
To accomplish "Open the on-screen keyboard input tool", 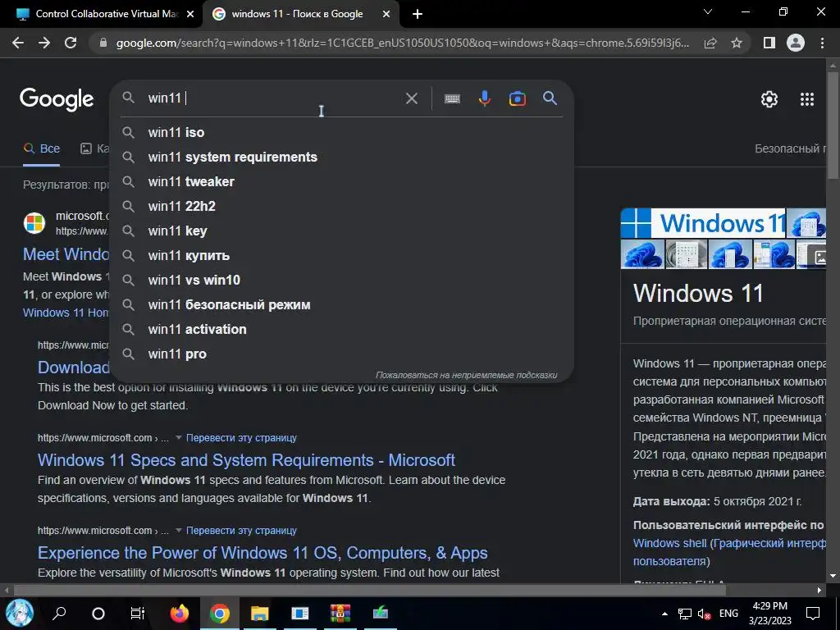I will click(x=452, y=98).
